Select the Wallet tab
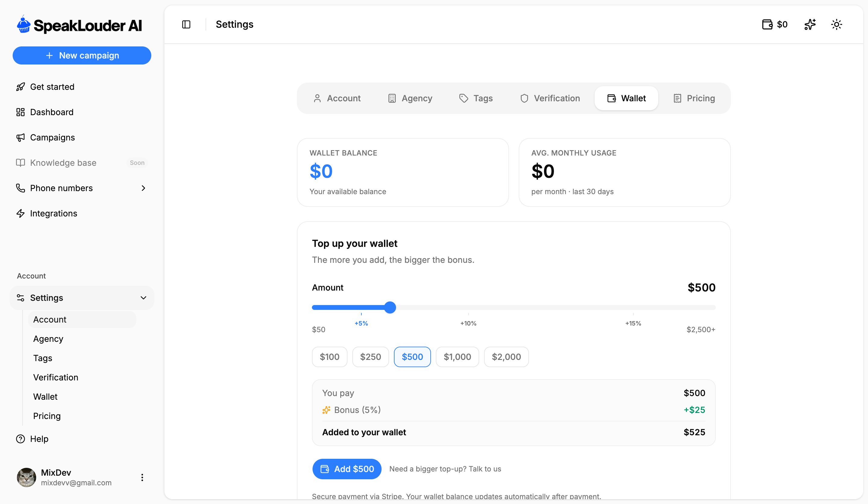Image resolution: width=868 pixels, height=504 pixels. coord(626,98)
